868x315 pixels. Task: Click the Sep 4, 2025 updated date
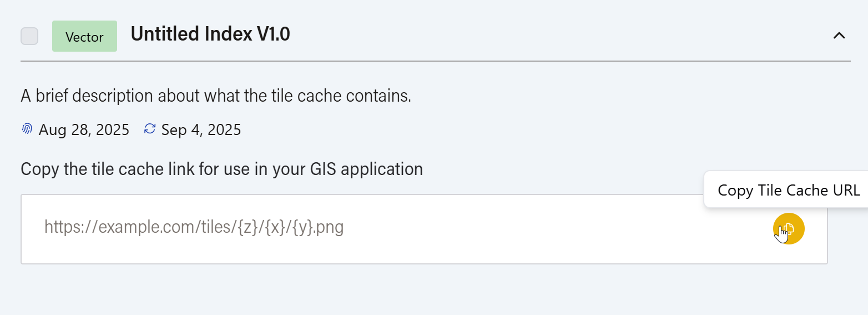201,130
